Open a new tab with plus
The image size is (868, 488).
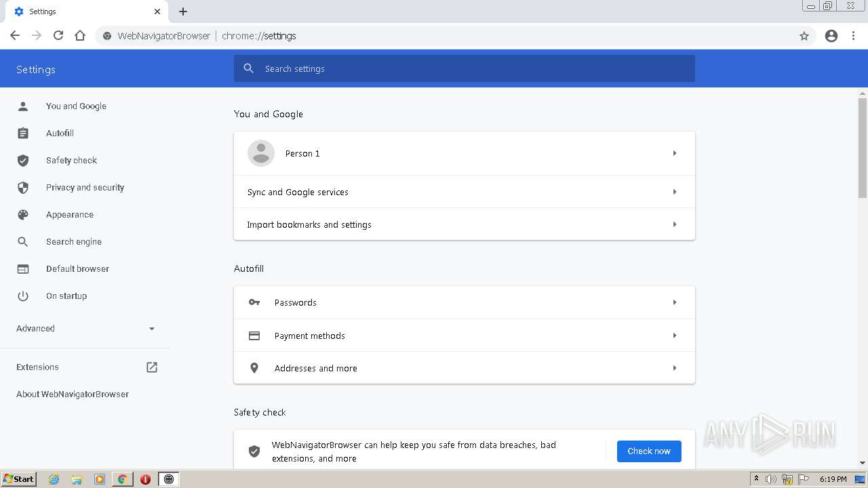click(183, 12)
